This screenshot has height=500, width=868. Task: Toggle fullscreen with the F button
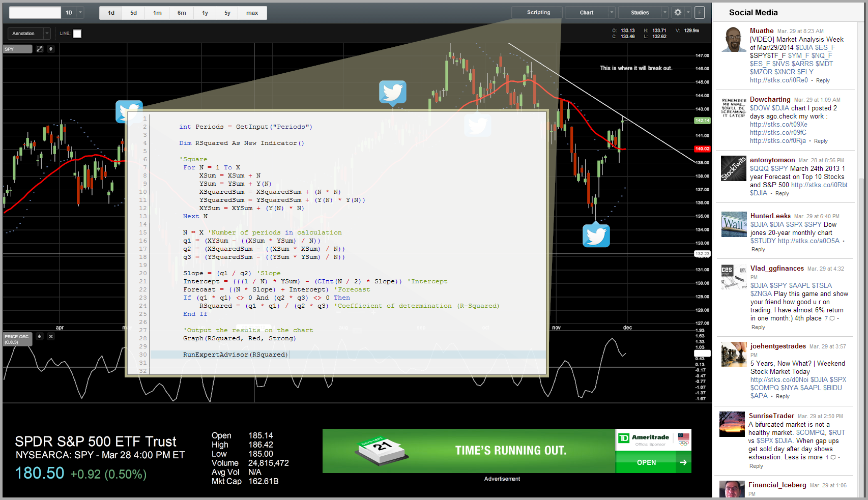coord(700,13)
